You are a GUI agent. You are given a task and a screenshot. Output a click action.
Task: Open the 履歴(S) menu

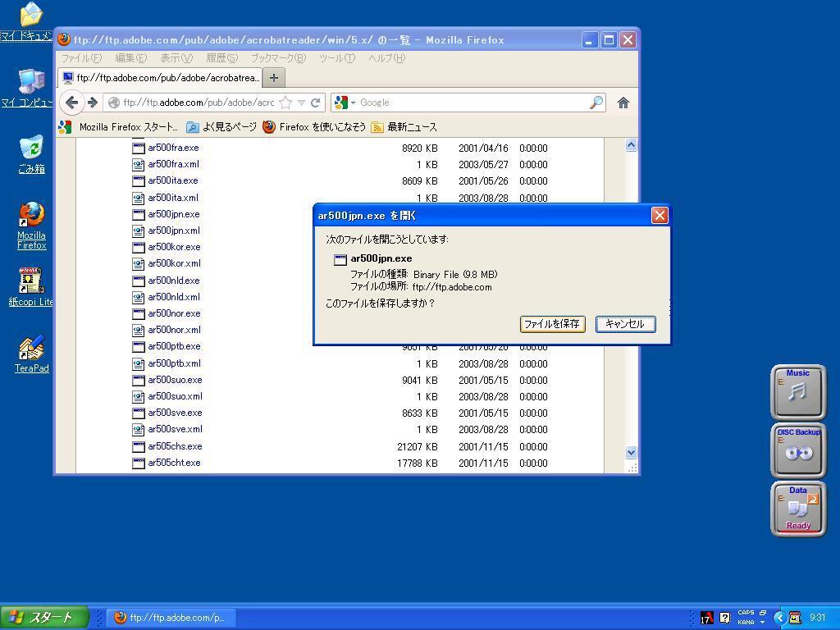point(221,58)
